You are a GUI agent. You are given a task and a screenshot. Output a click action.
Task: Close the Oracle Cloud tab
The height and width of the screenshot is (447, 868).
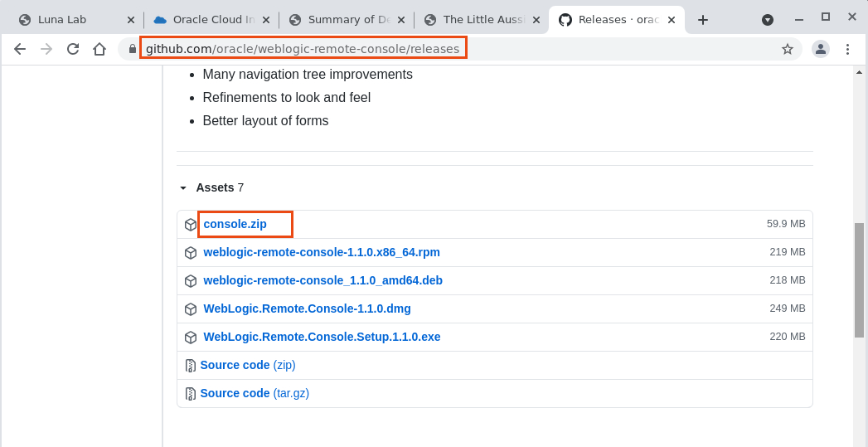pos(266,20)
